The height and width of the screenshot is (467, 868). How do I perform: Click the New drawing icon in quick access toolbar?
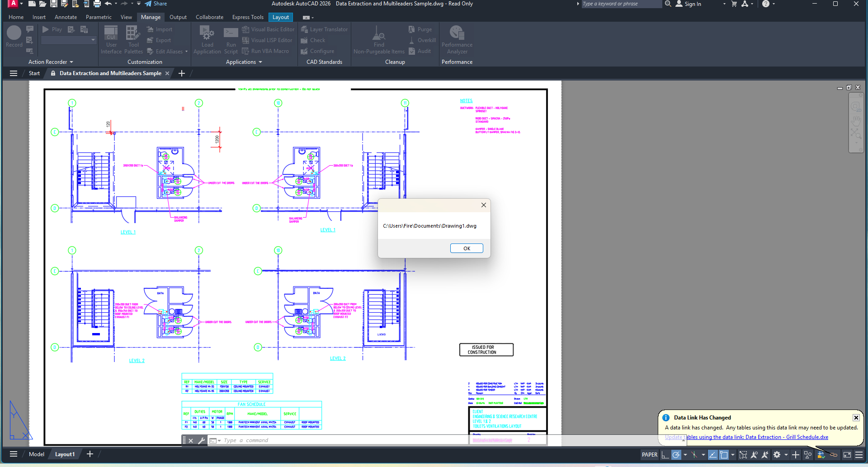pos(32,4)
